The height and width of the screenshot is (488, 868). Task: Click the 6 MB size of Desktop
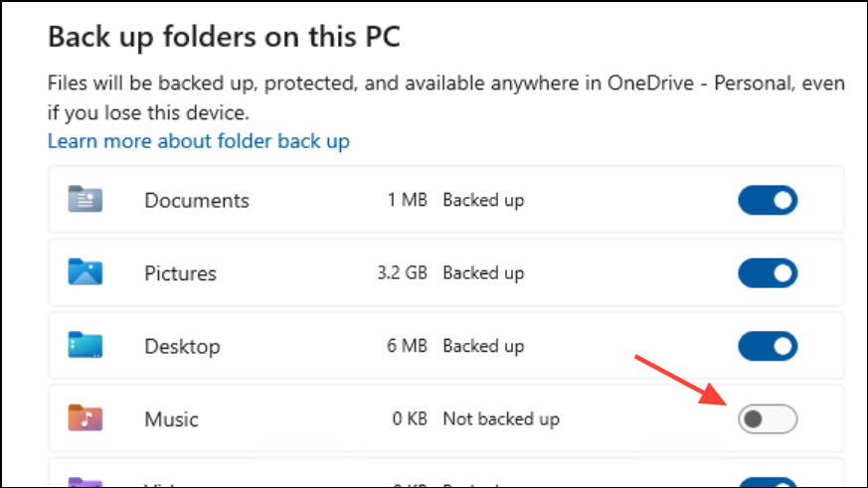tap(407, 346)
